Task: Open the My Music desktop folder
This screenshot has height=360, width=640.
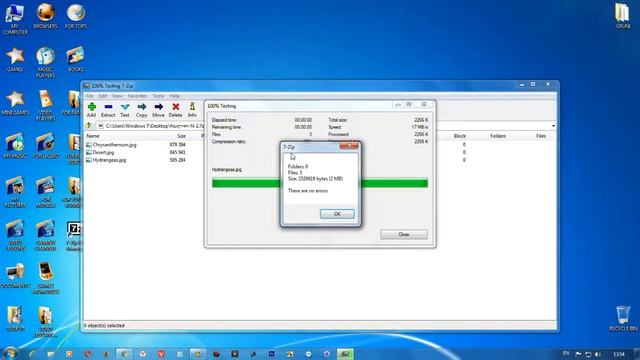Action: click(x=15, y=146)
